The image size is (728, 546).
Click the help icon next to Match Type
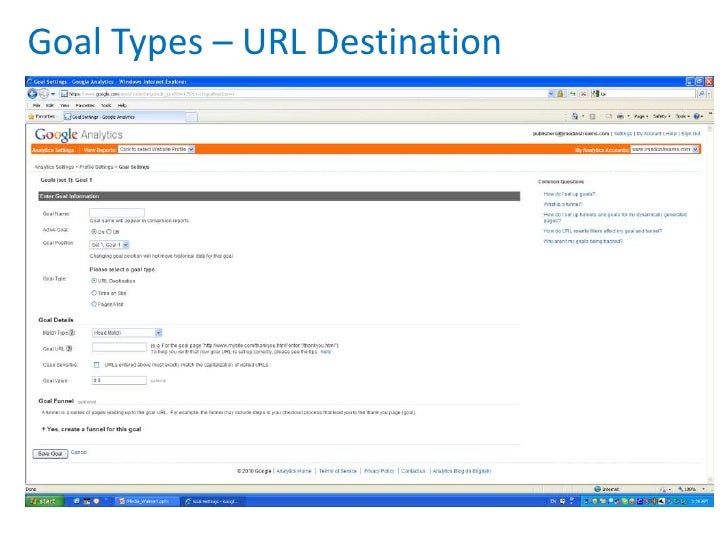(72, 333)
